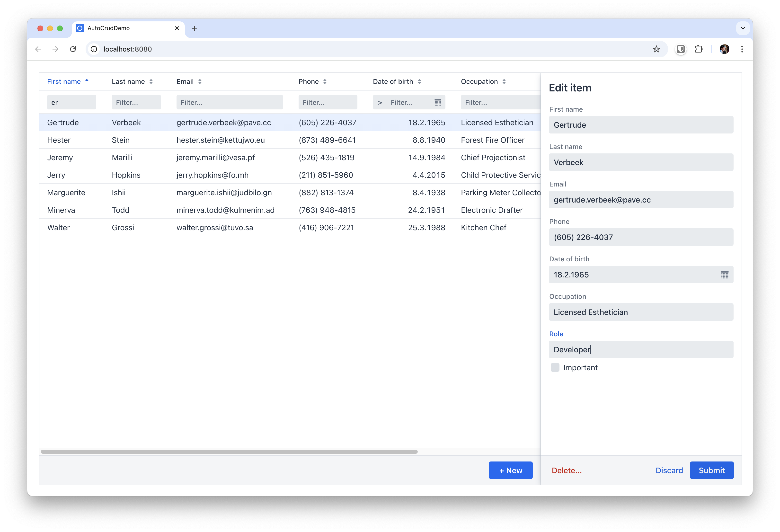The image size is (780, 532).
Task: Open the Chrome profile avatar
Action: click(725, 49)
